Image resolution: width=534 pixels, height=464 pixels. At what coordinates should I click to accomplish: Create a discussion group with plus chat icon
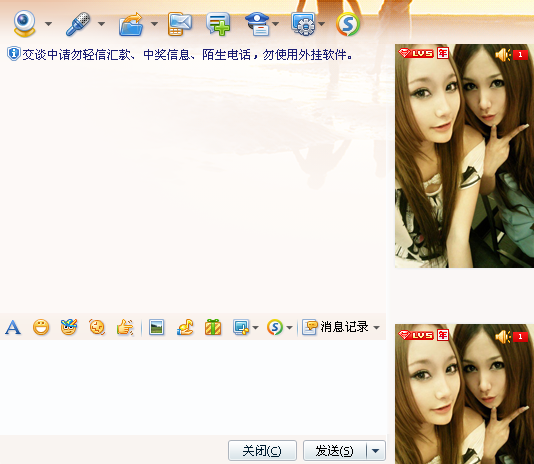[218, 24]
